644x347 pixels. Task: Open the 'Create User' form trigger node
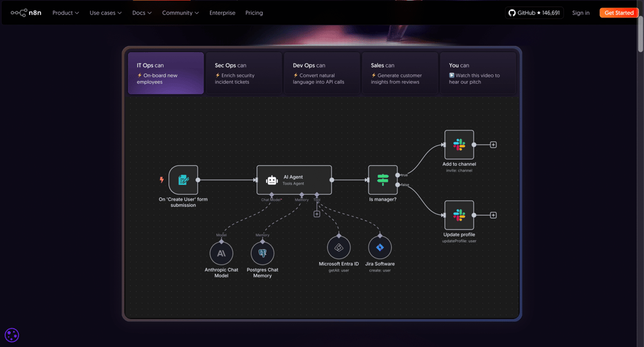(x=183, y=180)
